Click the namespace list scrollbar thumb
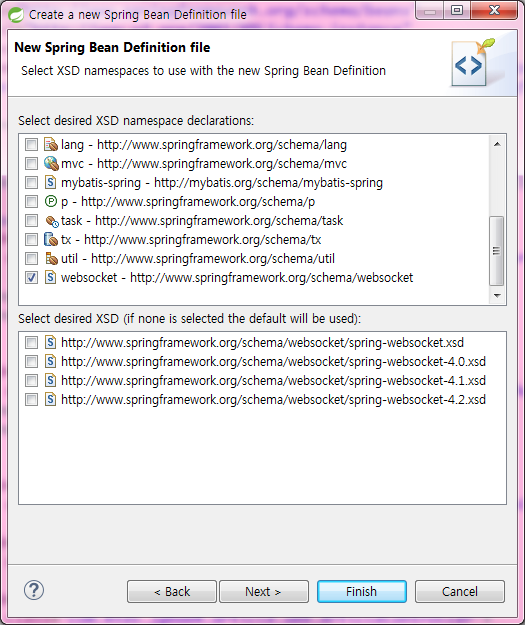The width and height of the screenshot is (525, 625). coord(497,251)
